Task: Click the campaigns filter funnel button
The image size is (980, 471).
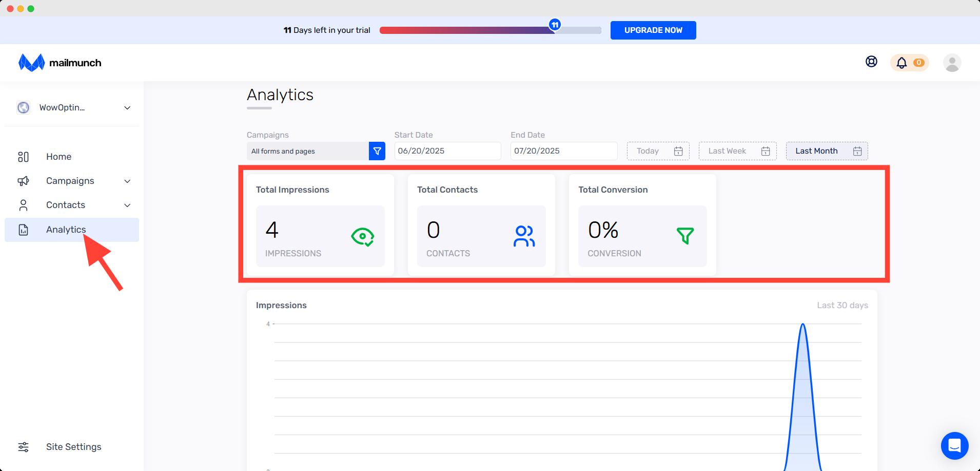Action: (x=377, y=151)
